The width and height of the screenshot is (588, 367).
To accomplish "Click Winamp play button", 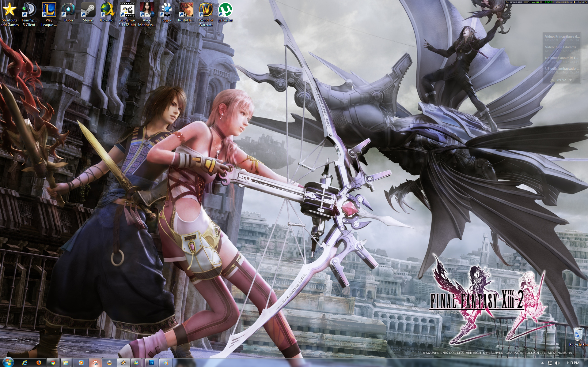I will (560, 2).
